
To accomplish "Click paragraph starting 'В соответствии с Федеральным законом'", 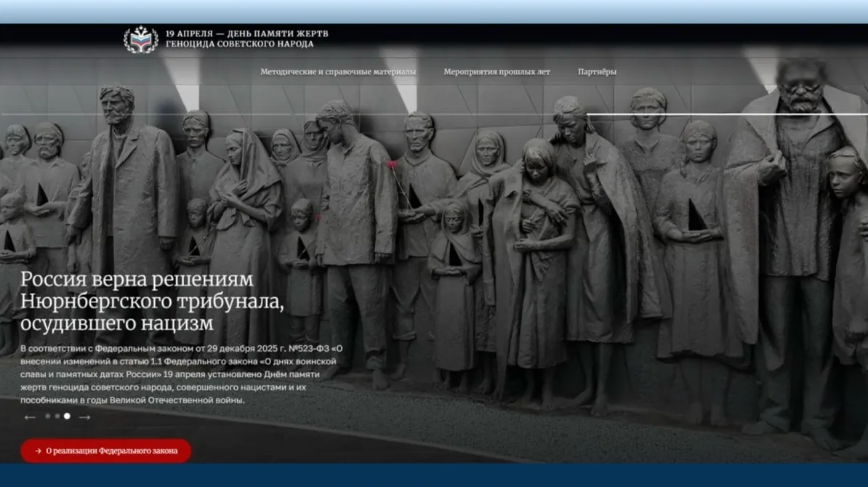I will (182, 374).
